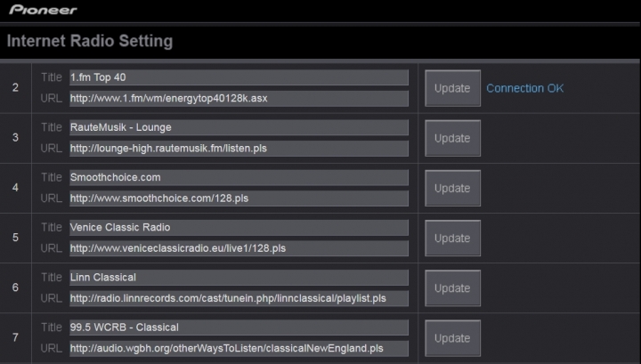Click the 'URL' label in row 7
Viewport: 641px width, 364px height.
point(52,349)
